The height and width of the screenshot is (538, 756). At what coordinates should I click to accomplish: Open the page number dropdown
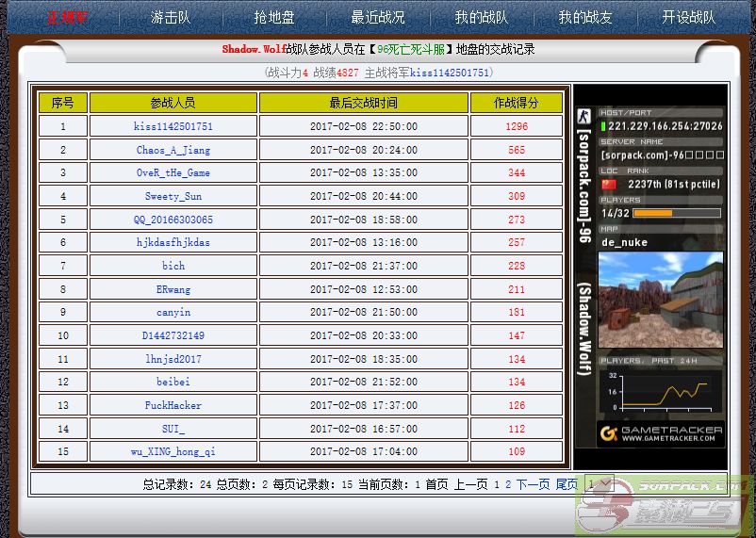tap(599, 484)
